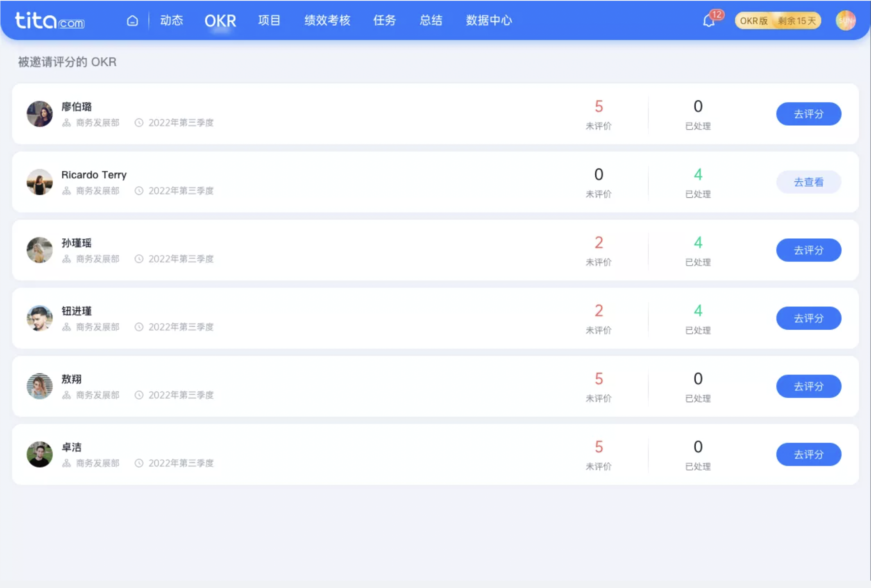Click 已处理 count 4 for 钮进瑾
This screenshot has height=588, width=871.
(698, 311)
